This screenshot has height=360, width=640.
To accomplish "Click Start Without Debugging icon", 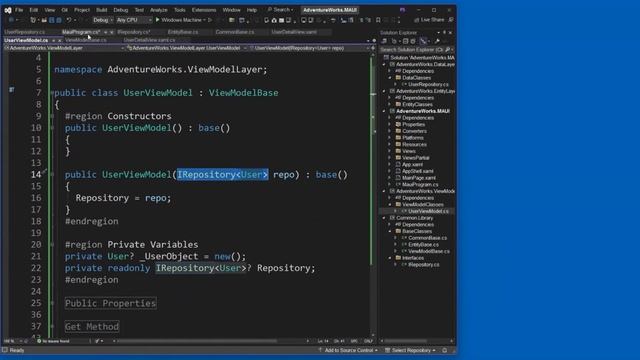I will (x=210, y=20).
